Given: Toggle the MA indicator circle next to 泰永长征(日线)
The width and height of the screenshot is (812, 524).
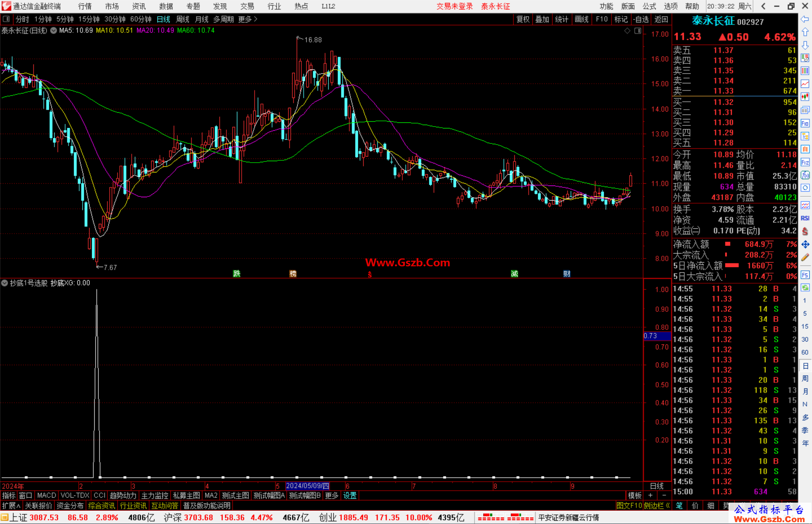Looking at the screenshot, I should point(53,30).
